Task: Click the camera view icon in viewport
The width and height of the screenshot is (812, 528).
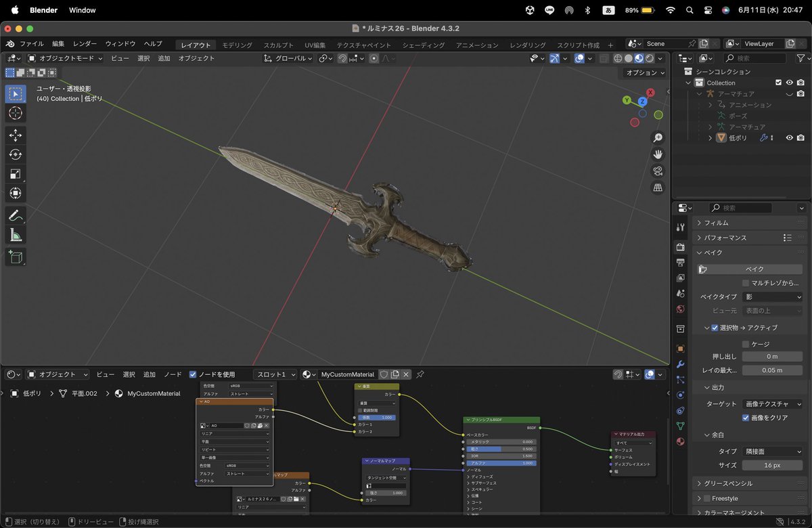Action: [x=658, y=171]
